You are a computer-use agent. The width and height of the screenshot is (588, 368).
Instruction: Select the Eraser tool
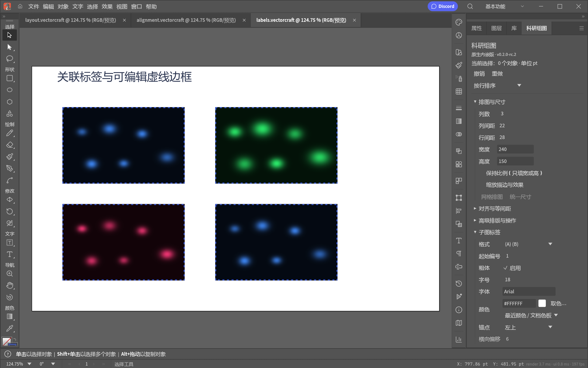click(10, 145)
